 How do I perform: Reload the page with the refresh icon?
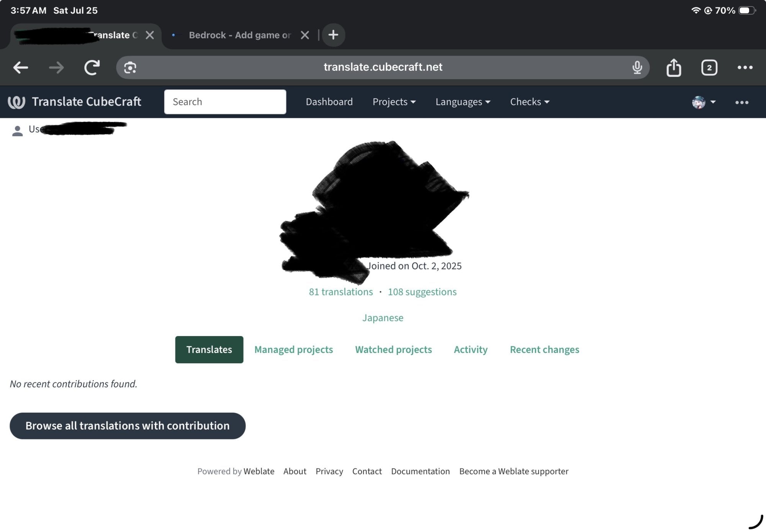pos(92,68)
